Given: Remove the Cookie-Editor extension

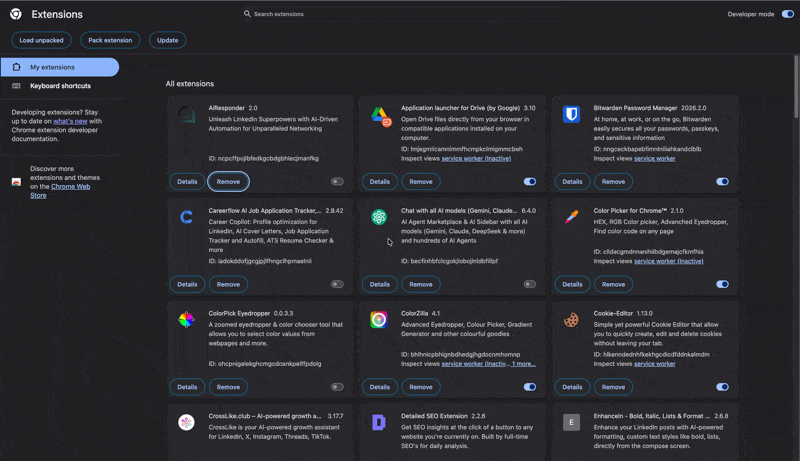Looking at the screenshot, I should [x=613, y=387].
